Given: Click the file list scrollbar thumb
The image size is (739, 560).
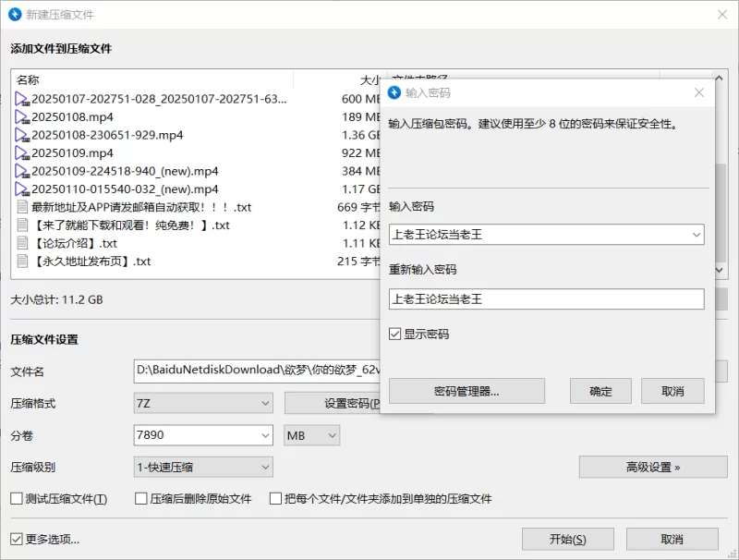Looking at the screenshot, I should tap(720, 213).
